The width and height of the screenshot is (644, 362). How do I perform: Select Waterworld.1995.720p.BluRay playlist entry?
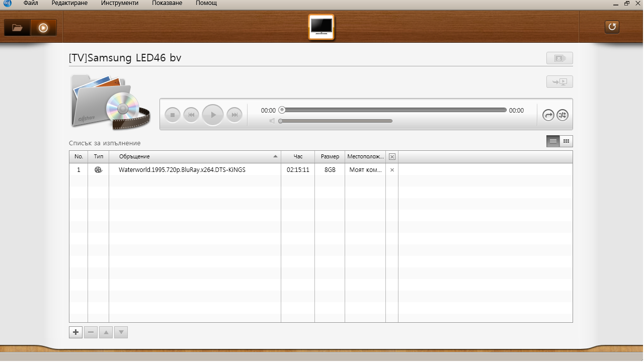coord(182,170)
